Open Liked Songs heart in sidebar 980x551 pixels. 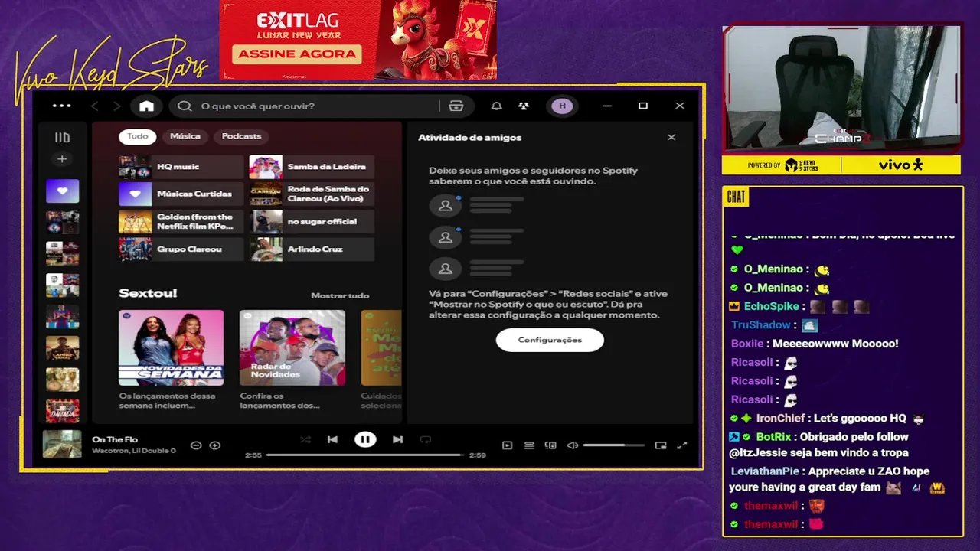pos(62,191)
